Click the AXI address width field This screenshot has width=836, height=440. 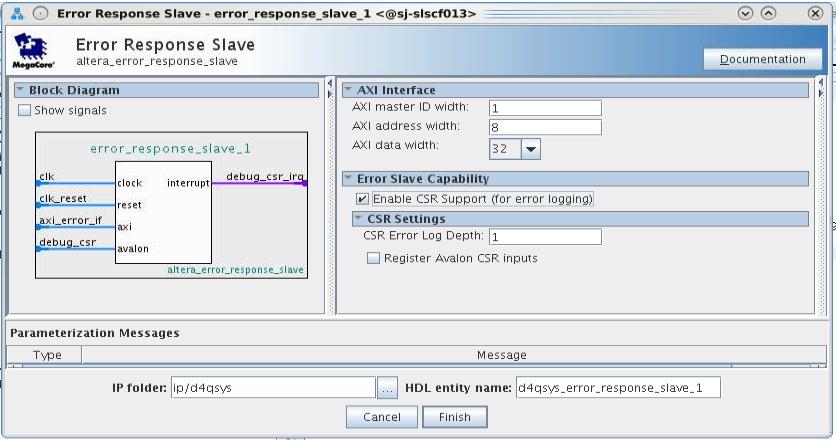545,127
